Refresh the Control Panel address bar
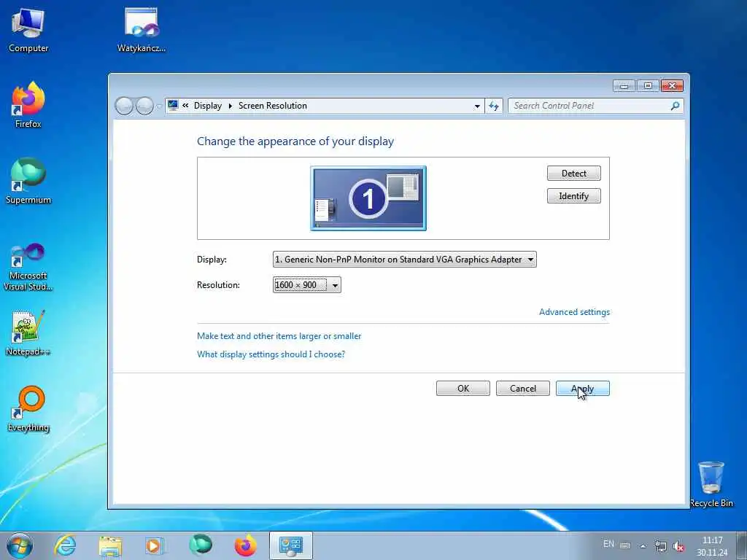747x560 pixels. point(494,106)
